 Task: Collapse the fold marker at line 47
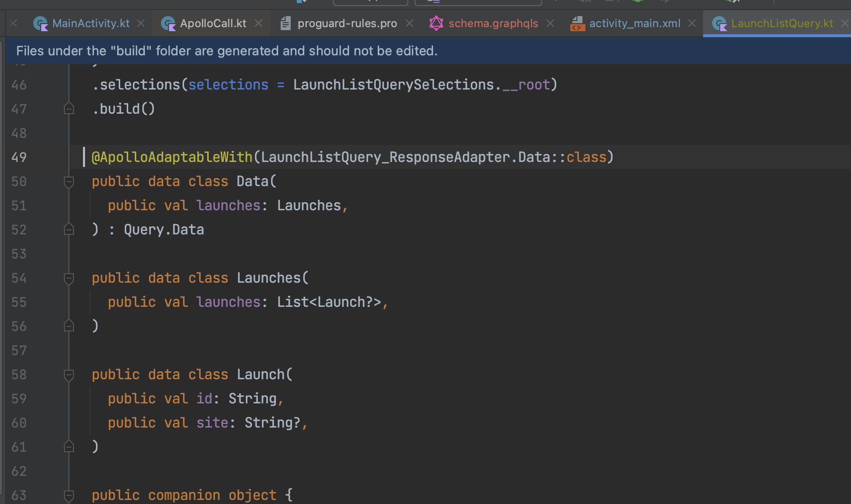point(69,109)
